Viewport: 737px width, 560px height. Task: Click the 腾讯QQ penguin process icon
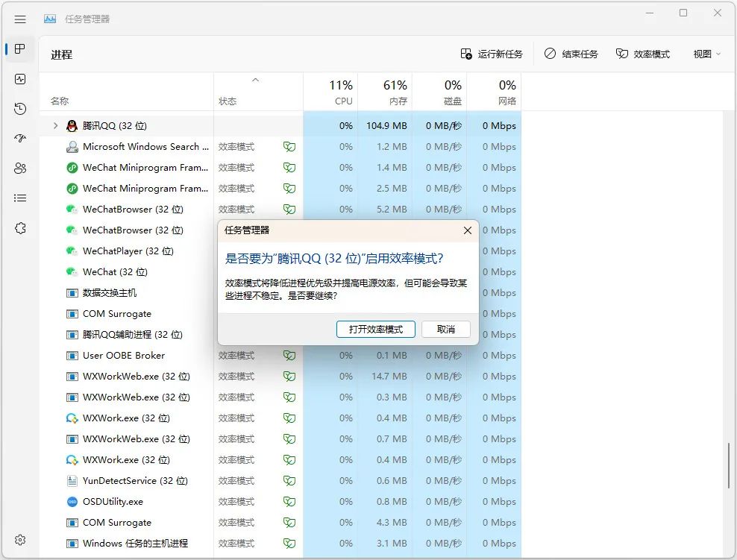tap(72, 126)
